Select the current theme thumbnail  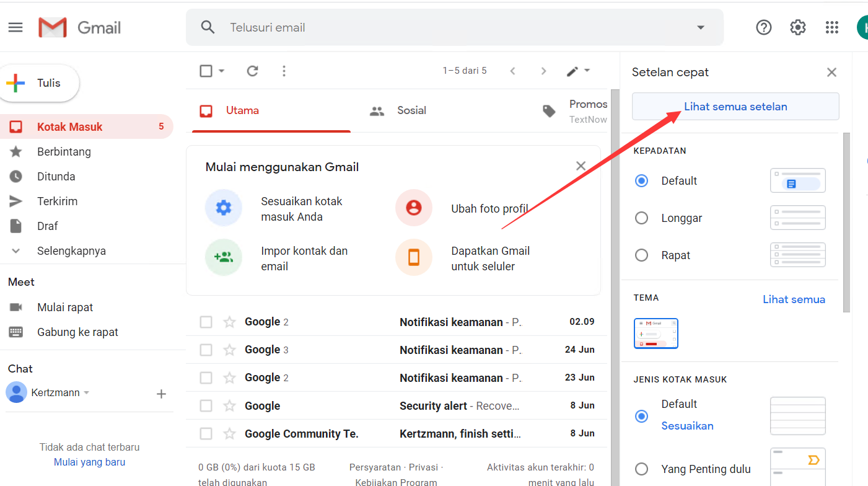(656, 334)
